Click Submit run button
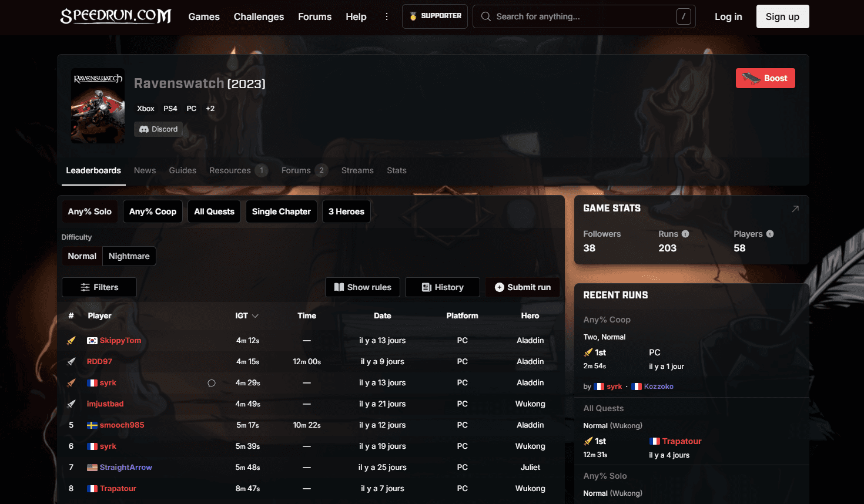 [x=523, y=287]
